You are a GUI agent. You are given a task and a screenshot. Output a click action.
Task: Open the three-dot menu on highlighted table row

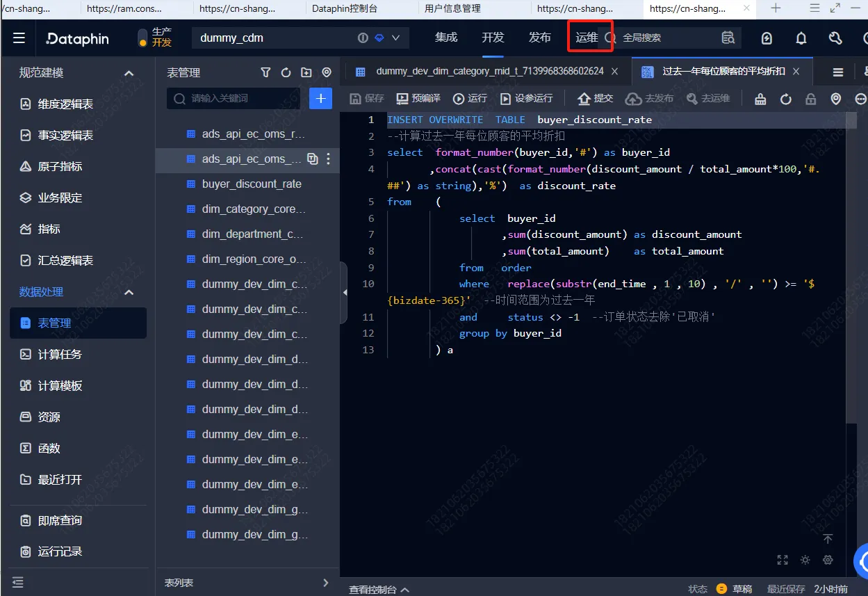pyautogui.click(x=329, y=159)
